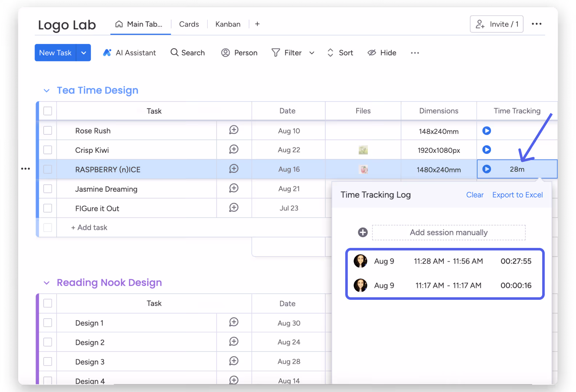576x392 pixels.
Task: Check the Crisp Kiwi task checkbox
Action: (48, 150)
